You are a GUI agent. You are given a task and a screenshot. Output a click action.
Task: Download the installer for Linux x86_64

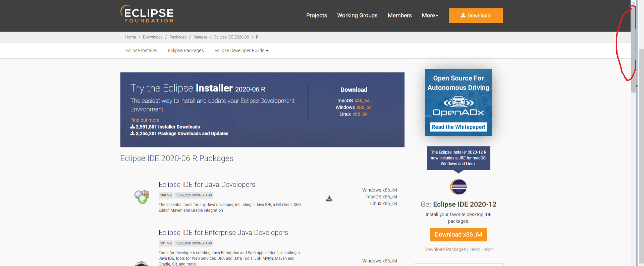tap(360, 114)
